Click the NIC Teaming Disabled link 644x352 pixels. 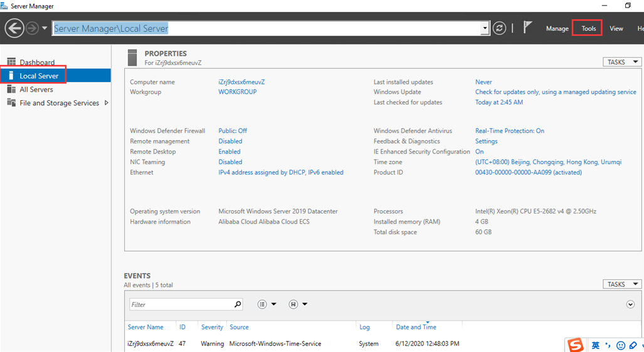point(230,162)
